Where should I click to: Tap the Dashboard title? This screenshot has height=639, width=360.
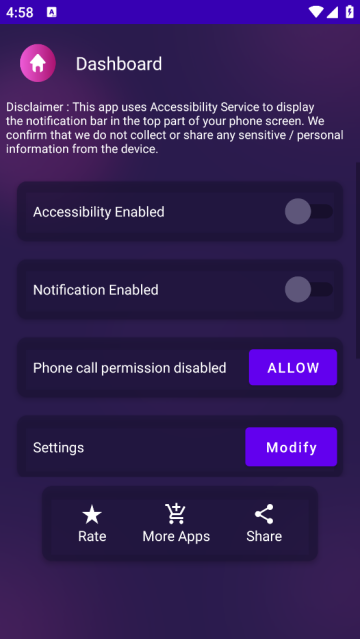click(119, 64)
